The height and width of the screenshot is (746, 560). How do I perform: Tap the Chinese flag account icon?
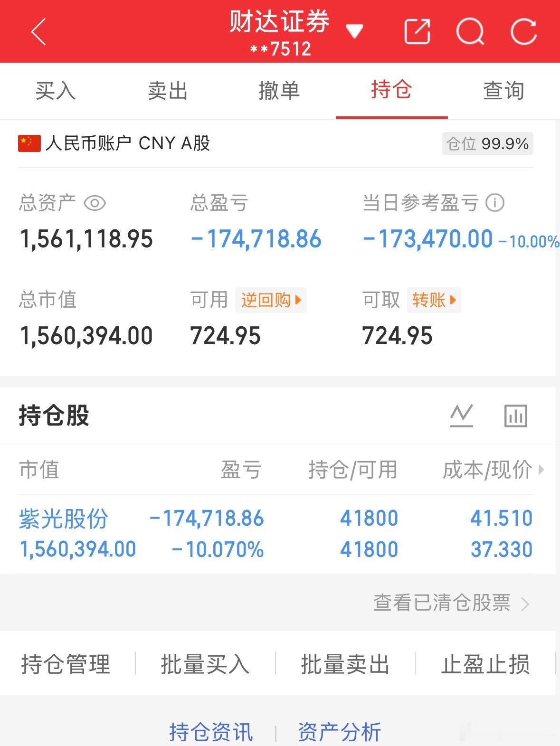pyautogui.click(x=29, y=143)
